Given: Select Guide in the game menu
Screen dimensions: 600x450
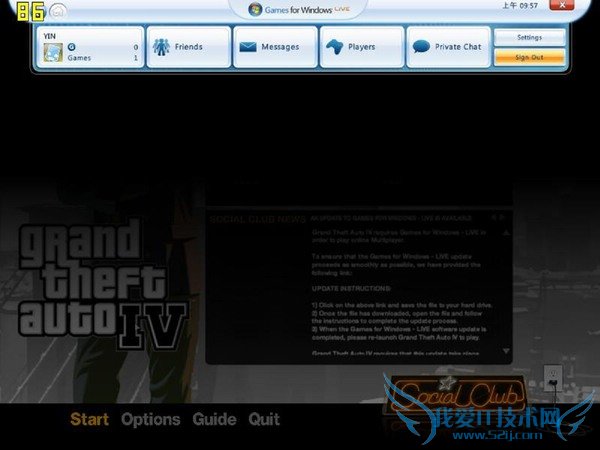Looking at the screenshot, I should click(214, 419).
